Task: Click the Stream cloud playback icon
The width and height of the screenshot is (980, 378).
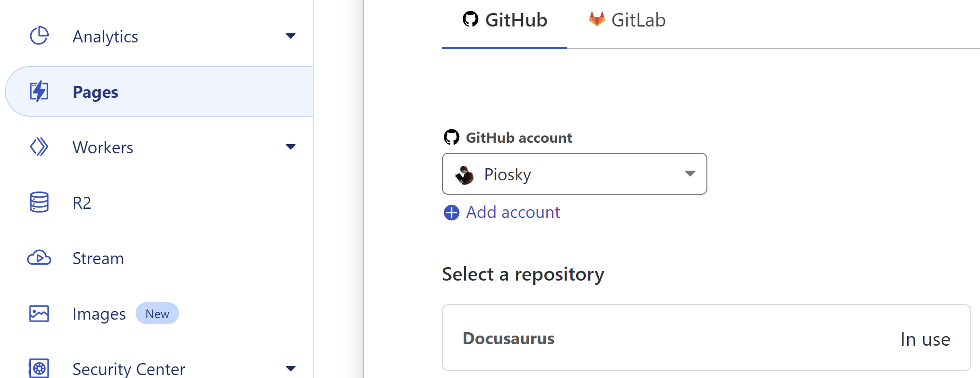Action: [x=39, y=258]
